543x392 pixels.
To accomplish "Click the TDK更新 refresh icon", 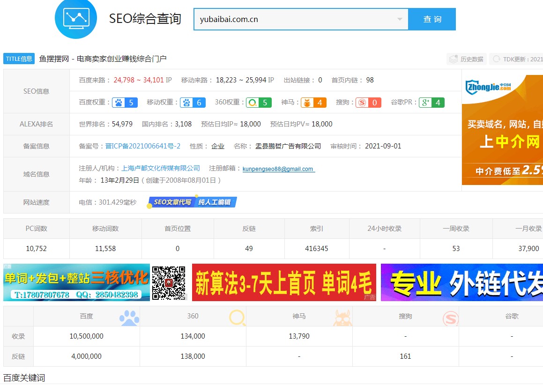I will click(x=497, y=59).
